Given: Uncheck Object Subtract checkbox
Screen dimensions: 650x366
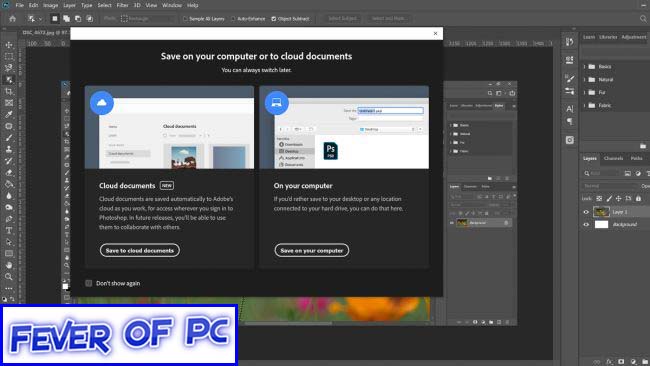Looking at the screenshot, I should tap(274, 19).
